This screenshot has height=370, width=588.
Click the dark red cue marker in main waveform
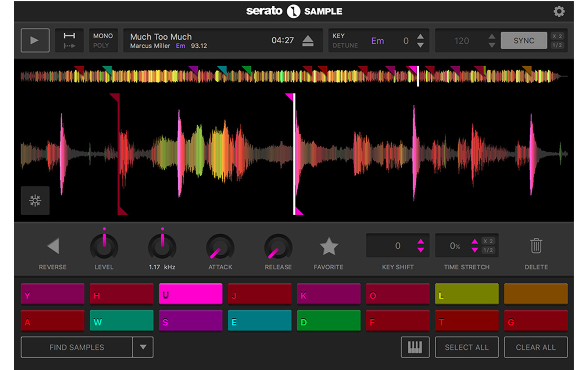pyautogui.click(x=118, y=154)
